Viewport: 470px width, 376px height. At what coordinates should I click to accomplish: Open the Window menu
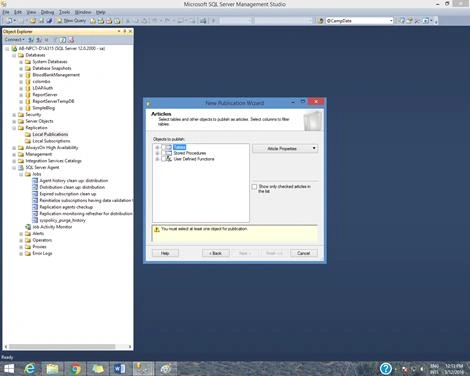tap(83, 12)
